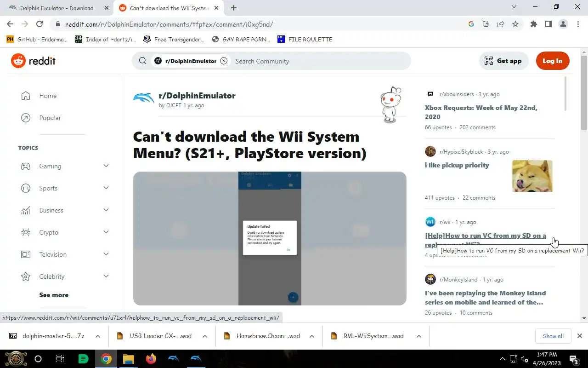Image resolution: width=588 pixels, height=368 pixels.
Task: Open the tab search dropdown
Action: click(x=514, y=7)
